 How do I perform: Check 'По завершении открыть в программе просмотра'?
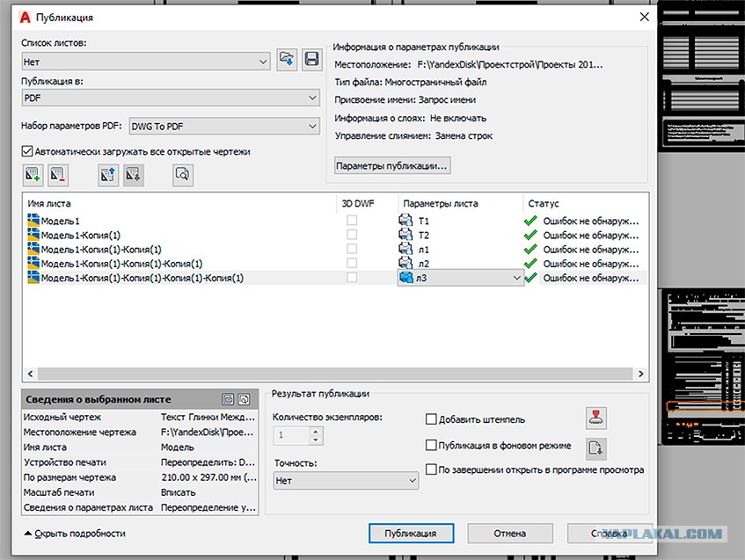point(431,469)
